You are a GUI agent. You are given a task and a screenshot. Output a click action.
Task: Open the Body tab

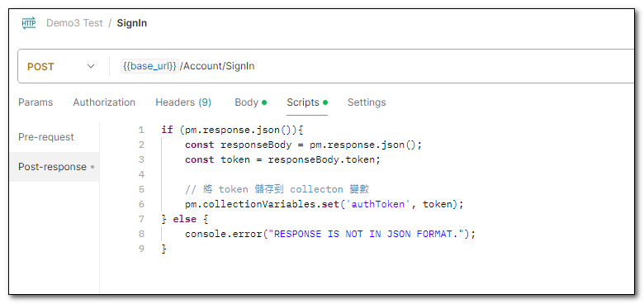click(246, 102)
